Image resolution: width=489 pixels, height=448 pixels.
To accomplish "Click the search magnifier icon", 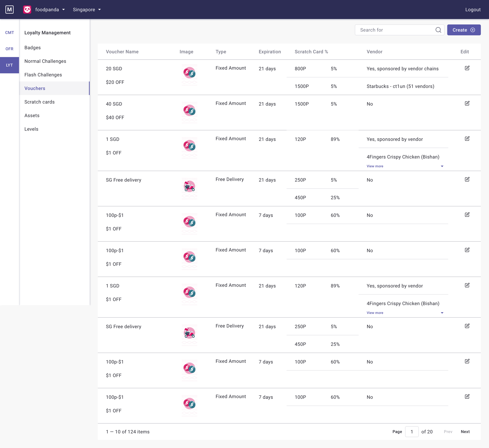I will (438, 30).
